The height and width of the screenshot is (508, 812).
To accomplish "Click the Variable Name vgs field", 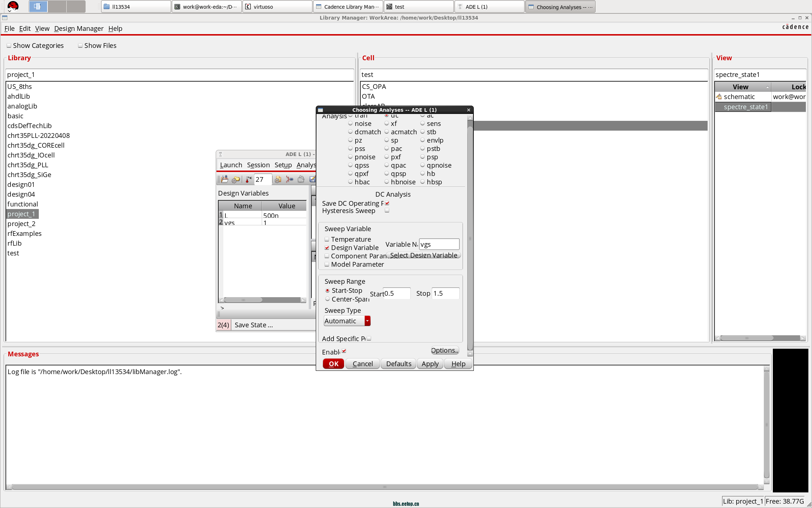I will coord(439,244).
